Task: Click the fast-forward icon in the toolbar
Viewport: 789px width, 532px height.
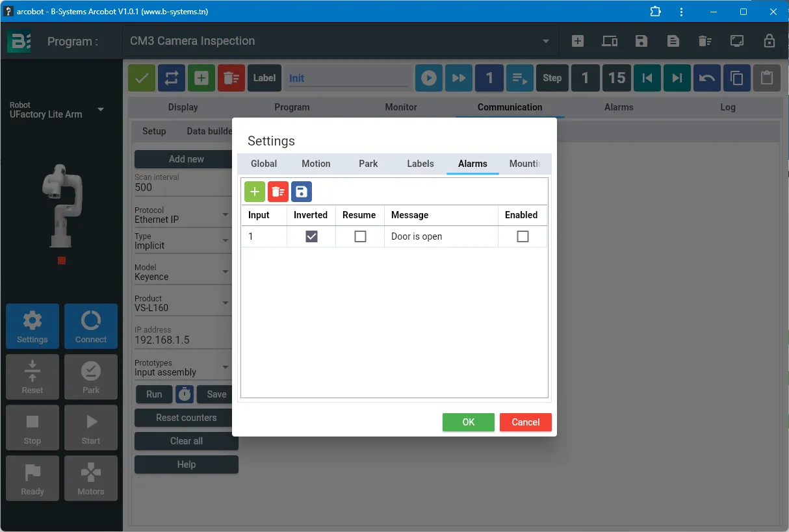Action: 459,78
